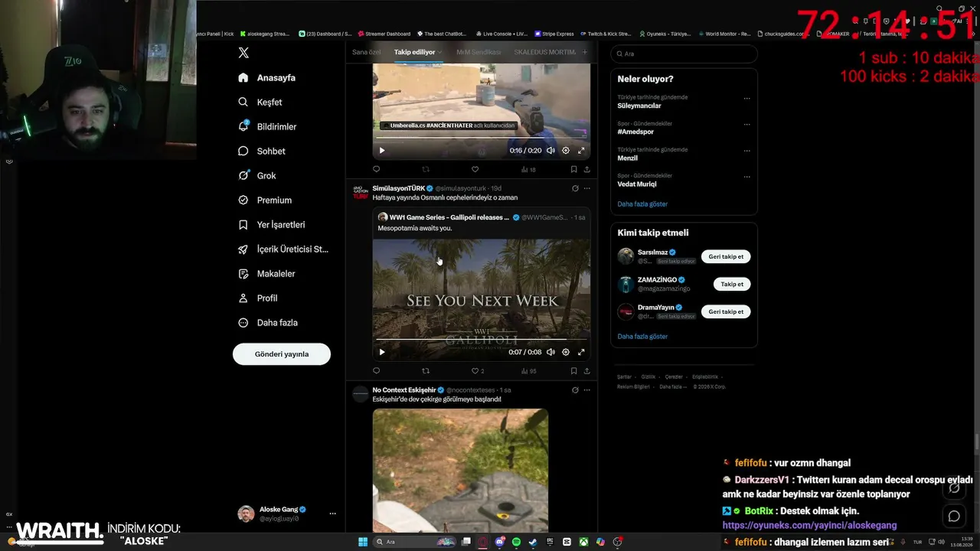Expand Takip ediliyor sort dropdown arrow
The height and width of the screenshot is (551, 980).
point(440,52)
